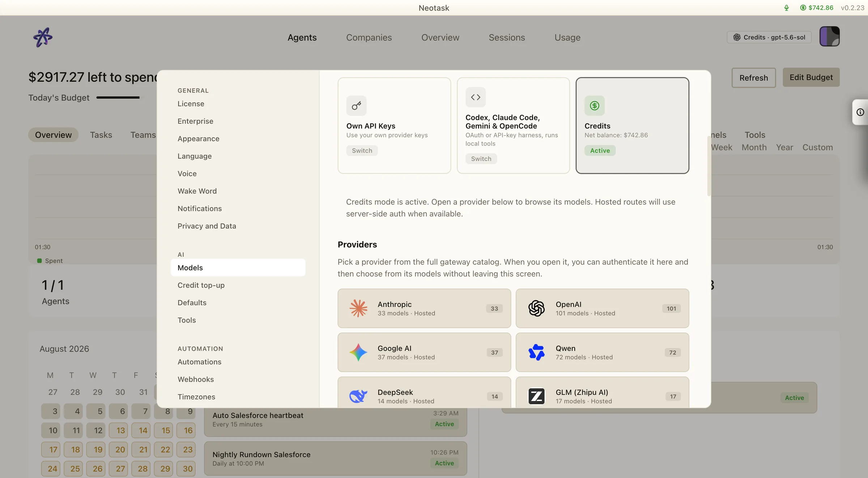
Task: Go to the Sessions top tab
Action: [x=507, y=37]
